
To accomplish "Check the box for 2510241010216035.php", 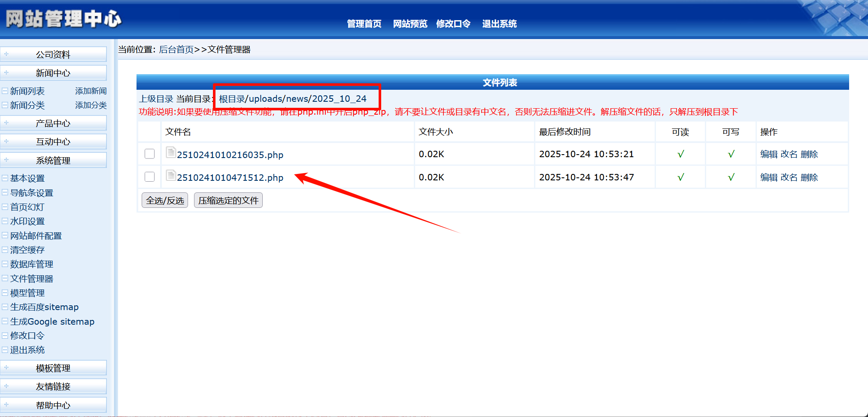I will (x=149, y=154).
